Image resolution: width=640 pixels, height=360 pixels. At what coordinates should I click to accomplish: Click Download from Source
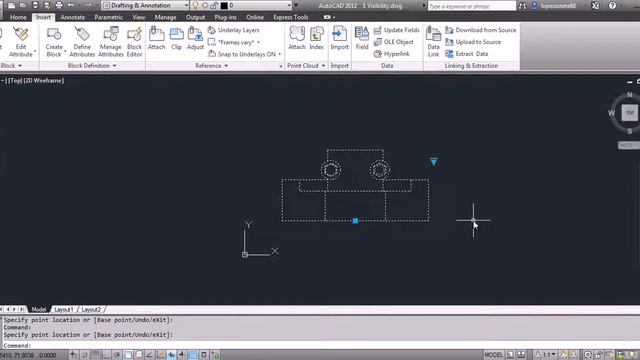(480, 30)
